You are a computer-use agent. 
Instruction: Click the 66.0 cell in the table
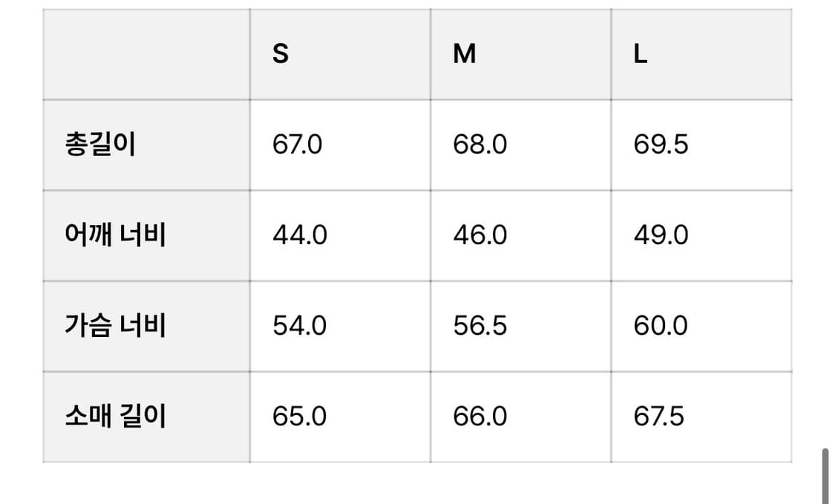click(480, 416)
